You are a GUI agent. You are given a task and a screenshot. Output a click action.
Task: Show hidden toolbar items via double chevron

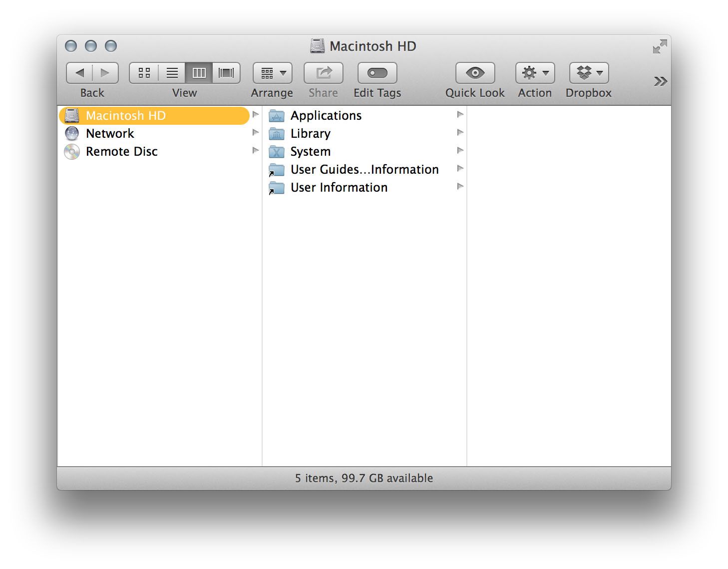[x=660, y=81]
